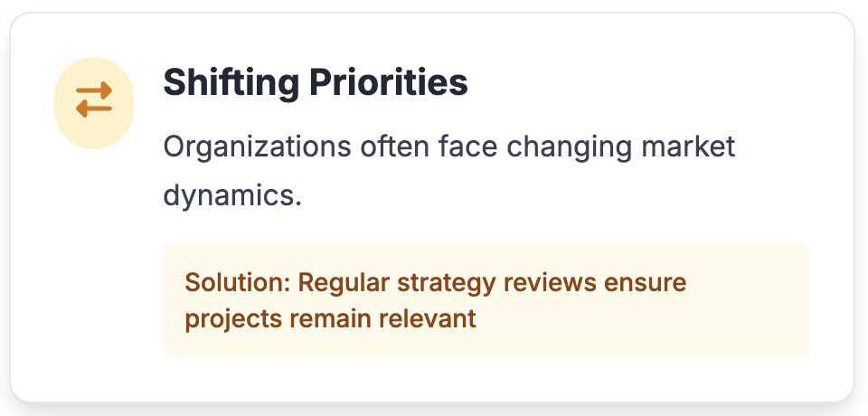Image resolution: width=868 pixels, height=416 pixels.
Task: Click the cream-colored solution callout box
Action: coord(486,299)
